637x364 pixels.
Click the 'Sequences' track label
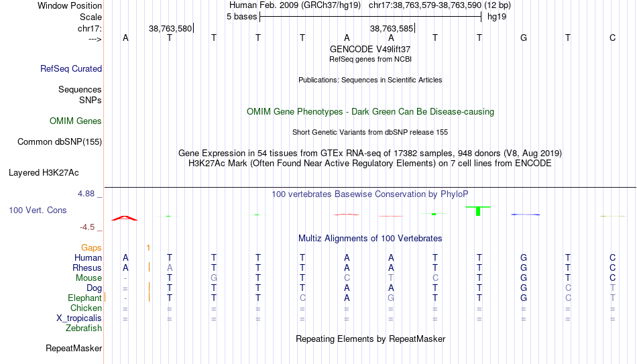tap(80, 89)
